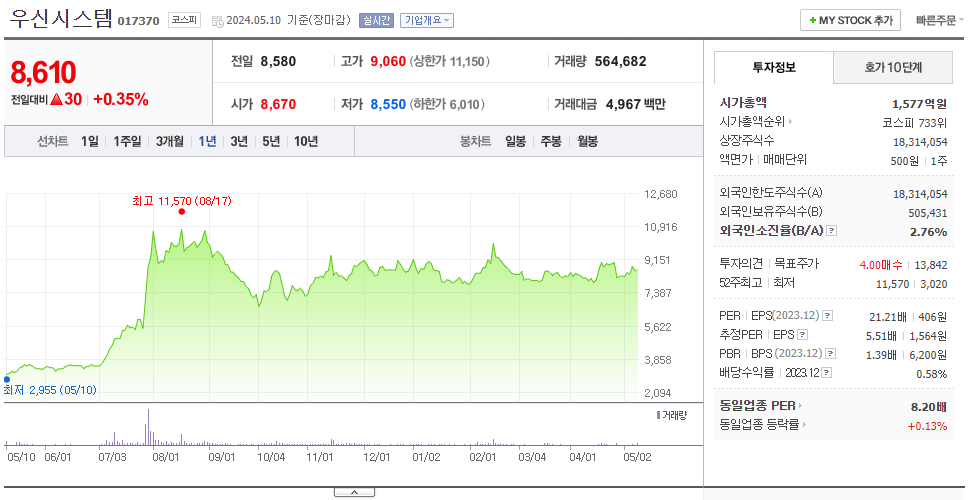Click the blue 최저 2,955 low dot
Screen dimensions: 968x500
[7, 380]
